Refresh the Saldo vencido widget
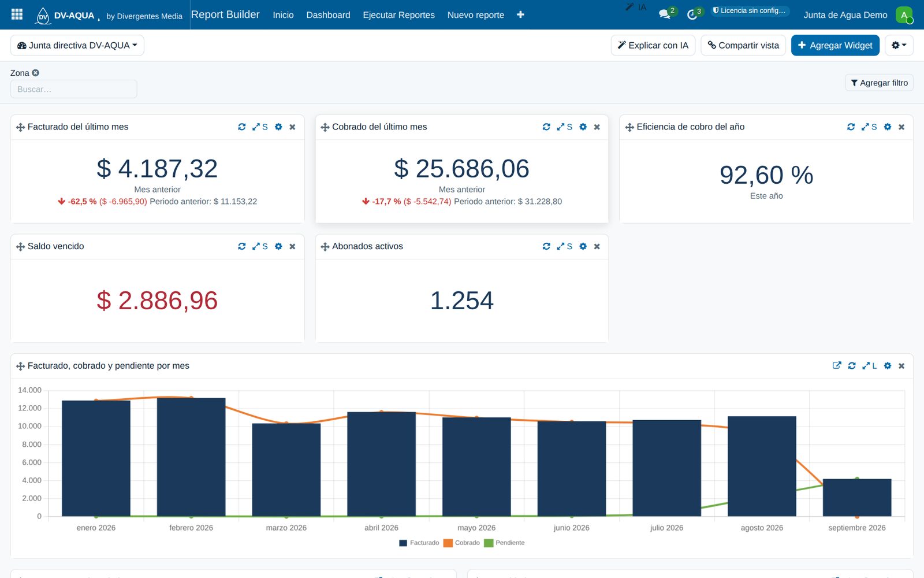924x578 pixels. (242, 246)
